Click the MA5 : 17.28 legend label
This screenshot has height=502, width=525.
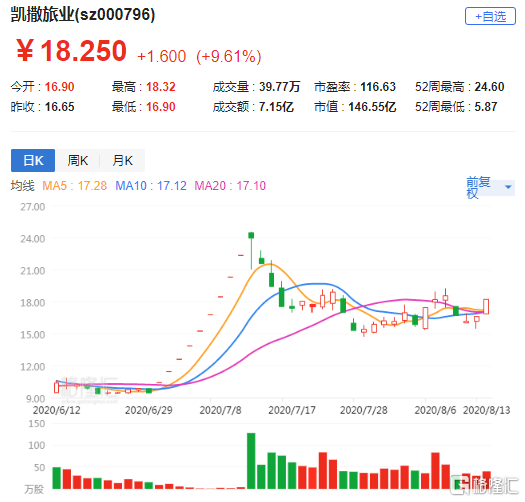[x=74, y=186]
